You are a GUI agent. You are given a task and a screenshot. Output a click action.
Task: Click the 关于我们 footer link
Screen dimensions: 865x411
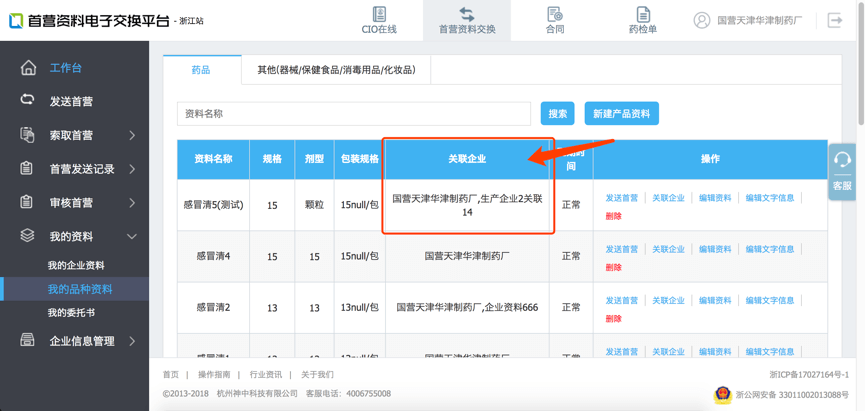(317, 375)
